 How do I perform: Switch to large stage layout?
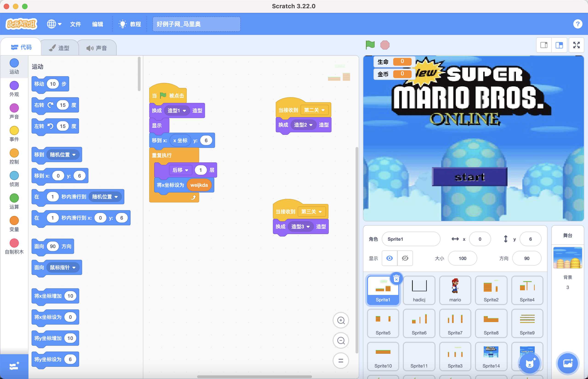pyautogui.click(x=559, y=45)
